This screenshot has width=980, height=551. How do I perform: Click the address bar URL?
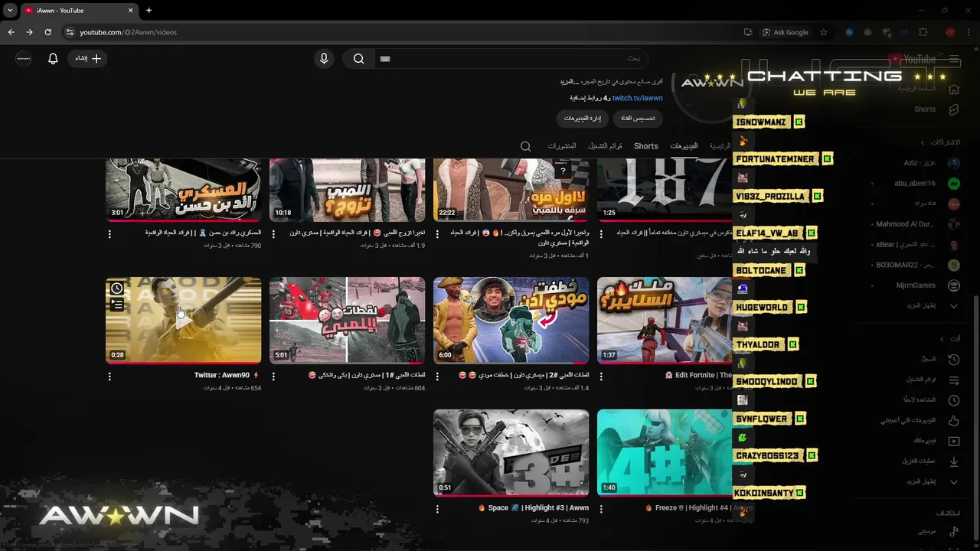(x=129, y=32)
